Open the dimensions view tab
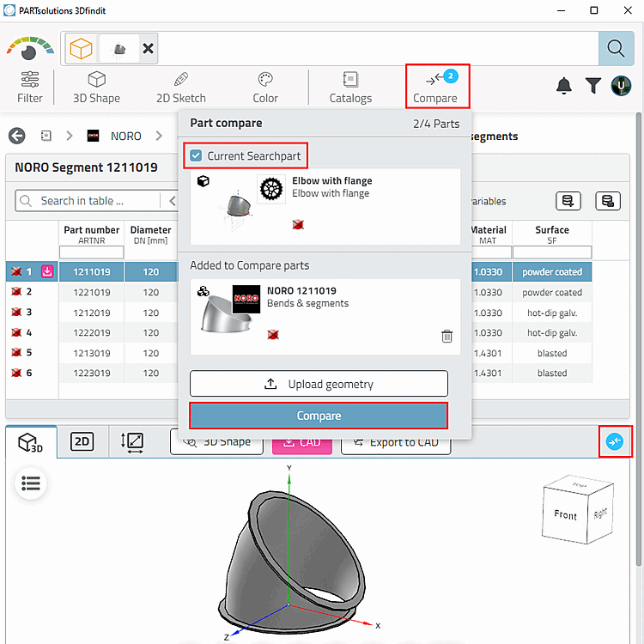 coord(132,442)
